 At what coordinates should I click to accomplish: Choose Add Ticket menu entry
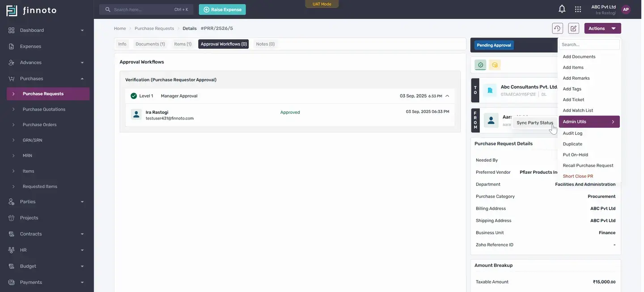tap(589, 100)
